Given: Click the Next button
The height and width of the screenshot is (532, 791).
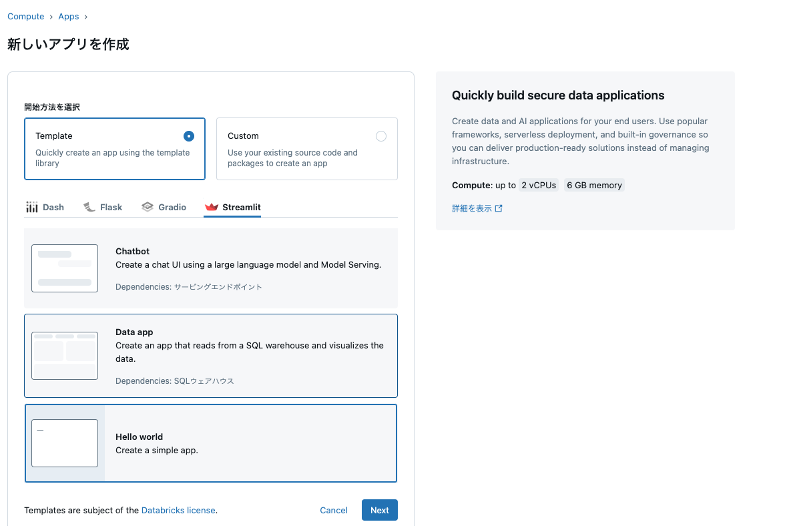Looking at the screenshot, I should pyautogui.click(x=379, y=511).
